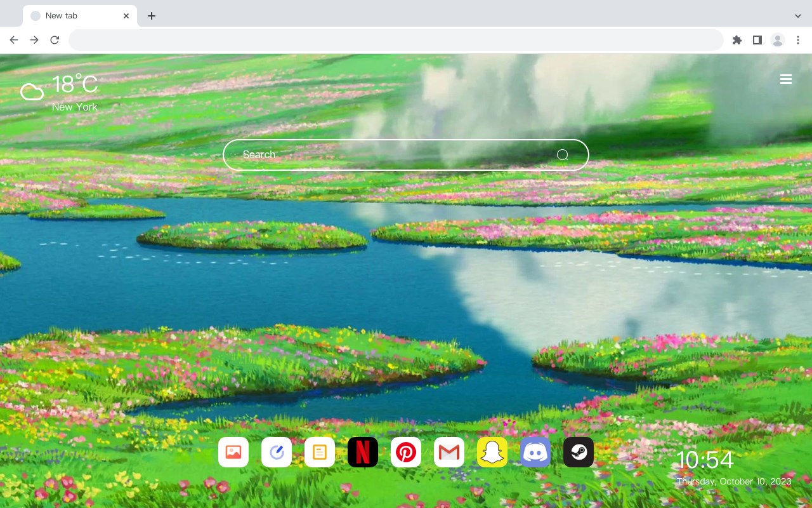Click the cloud weather icon
The width and height of the screenshot is (812, 508).
32,92
